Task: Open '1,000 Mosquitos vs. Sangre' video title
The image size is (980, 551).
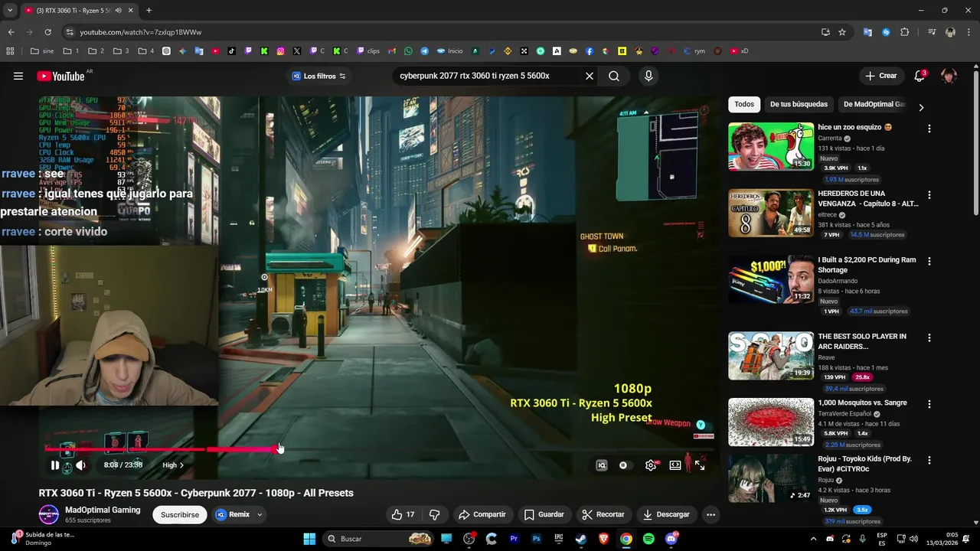Action: [x=862, y=403]
